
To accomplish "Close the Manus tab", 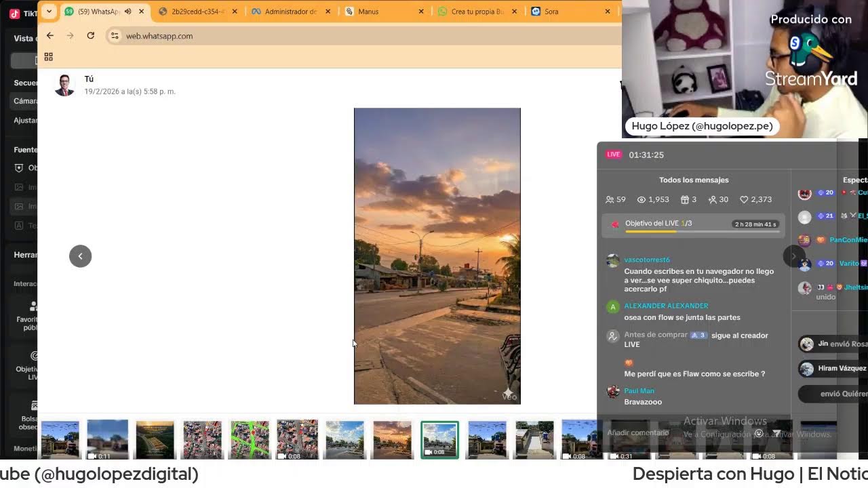I will tap(421, 12).
